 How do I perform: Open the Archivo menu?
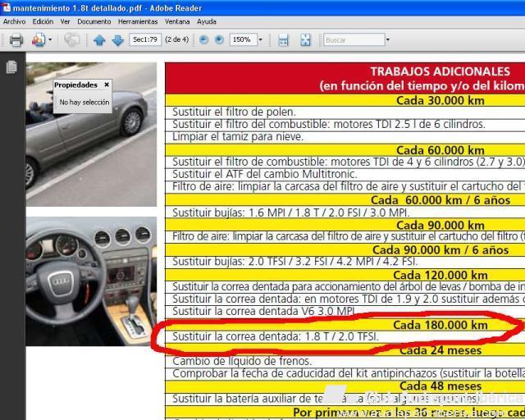pyautogui.click(x=14, y=21)
